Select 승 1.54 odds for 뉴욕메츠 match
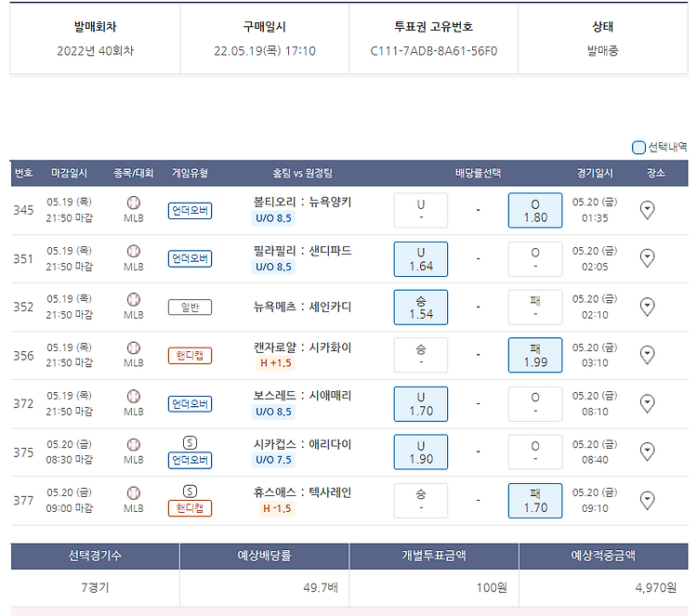Screen dimensions: 697x616 click(x=420, y=308)
